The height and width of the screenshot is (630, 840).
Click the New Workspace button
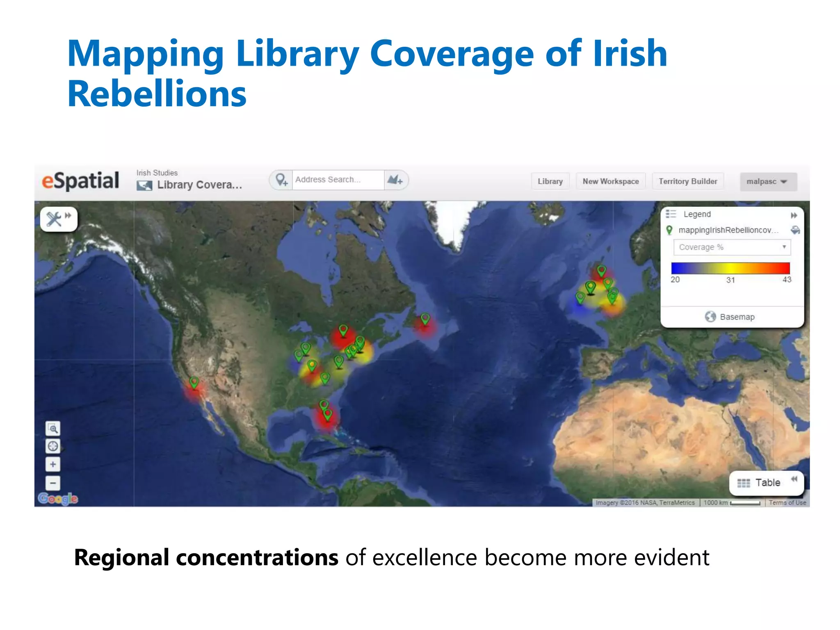tap(611, 181)
